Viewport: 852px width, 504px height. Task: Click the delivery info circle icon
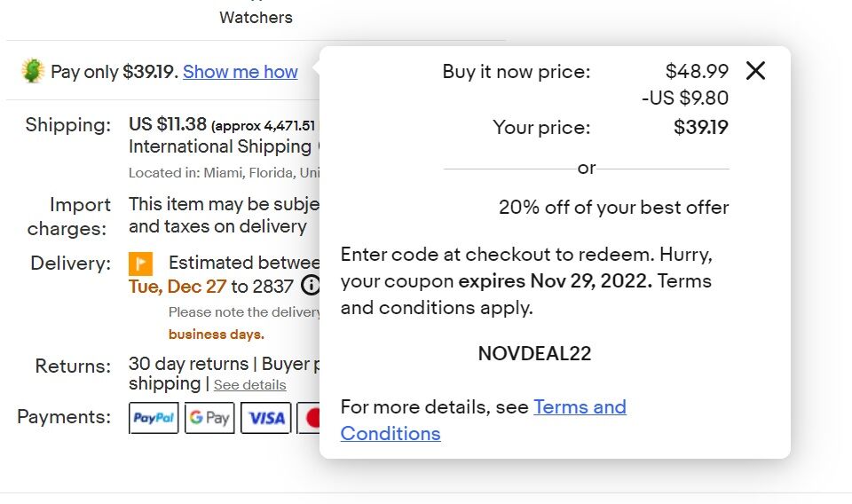[310, 286]
